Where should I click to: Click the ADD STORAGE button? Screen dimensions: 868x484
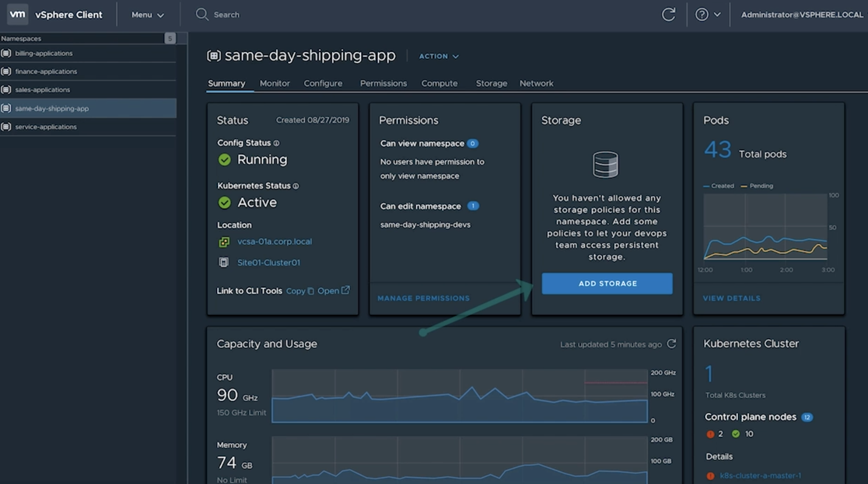click(607, 283)
